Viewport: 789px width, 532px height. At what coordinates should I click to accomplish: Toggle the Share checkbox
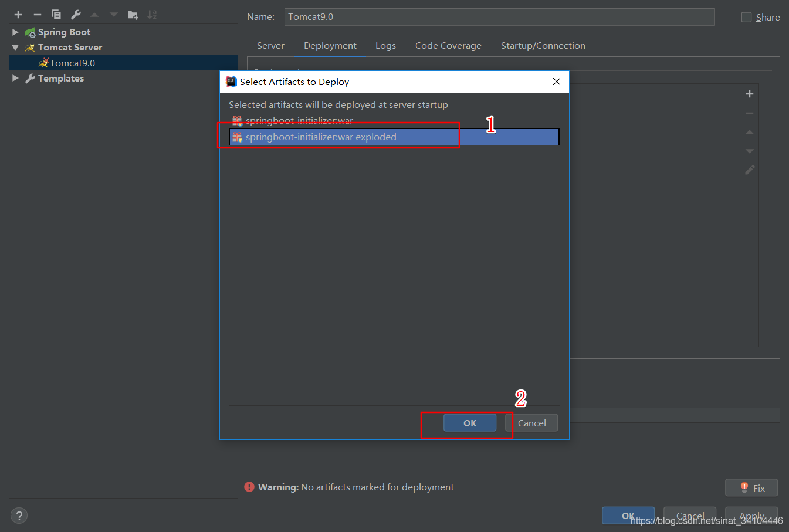point(746,17)
